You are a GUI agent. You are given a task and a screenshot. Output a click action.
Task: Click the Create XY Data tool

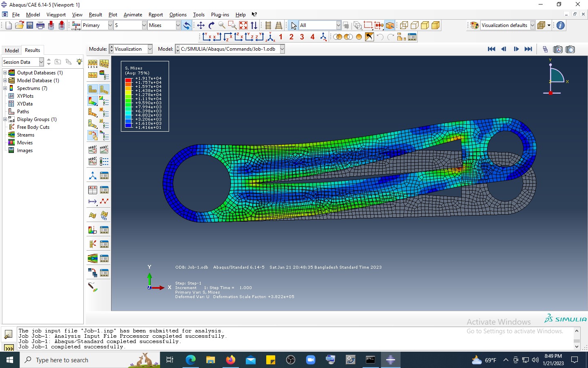click(x=93, y=190)
